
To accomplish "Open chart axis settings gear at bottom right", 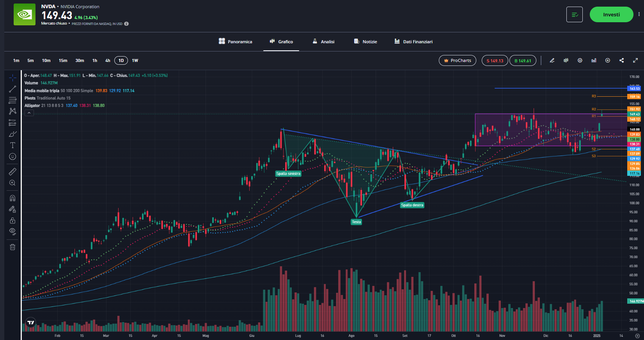I will [x=637, y=336].
